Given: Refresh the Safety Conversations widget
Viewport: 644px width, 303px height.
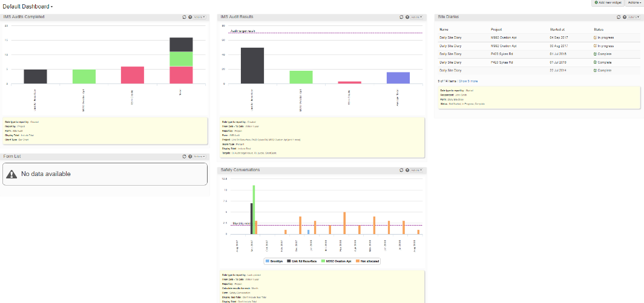Looking at the screenshot, I should click(401, 170).
